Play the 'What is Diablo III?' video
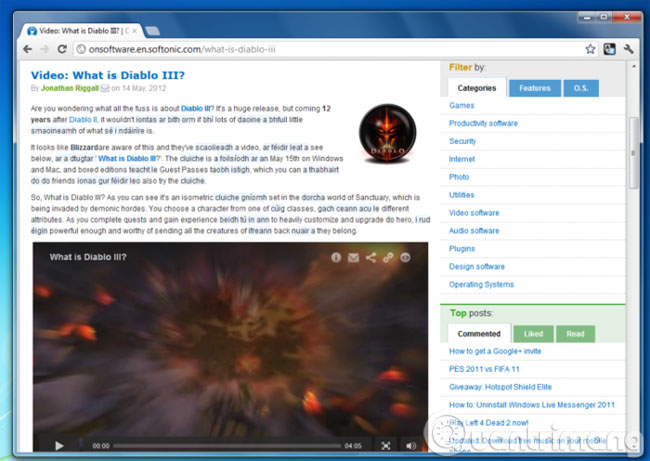This screenshot has width=650, height=461. pyautogui.click(x=59, y=445)
